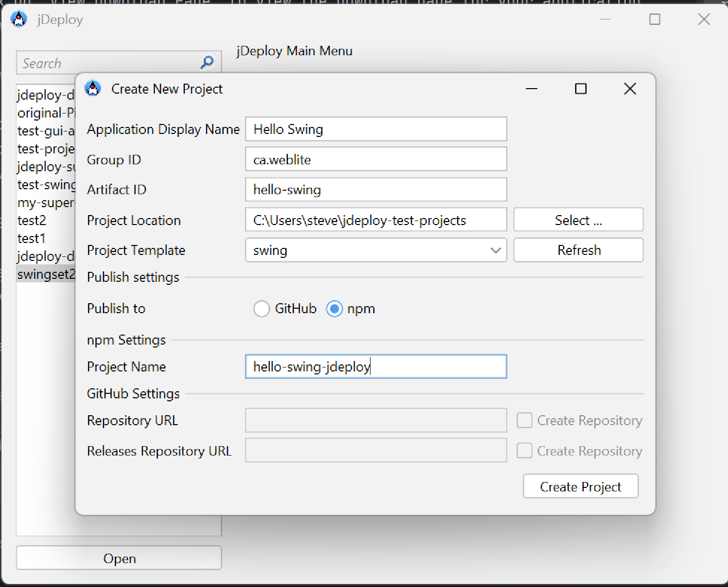Click inside the Search box

click(100, 63)
